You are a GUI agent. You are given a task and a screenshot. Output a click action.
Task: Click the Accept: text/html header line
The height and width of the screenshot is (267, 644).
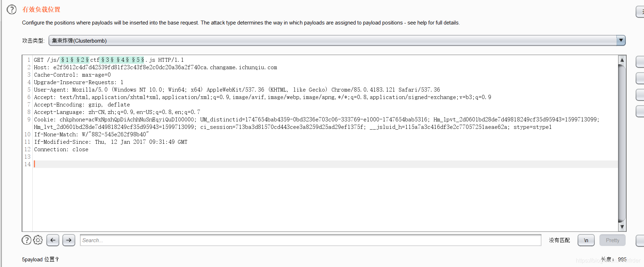(x=263, y=97)
